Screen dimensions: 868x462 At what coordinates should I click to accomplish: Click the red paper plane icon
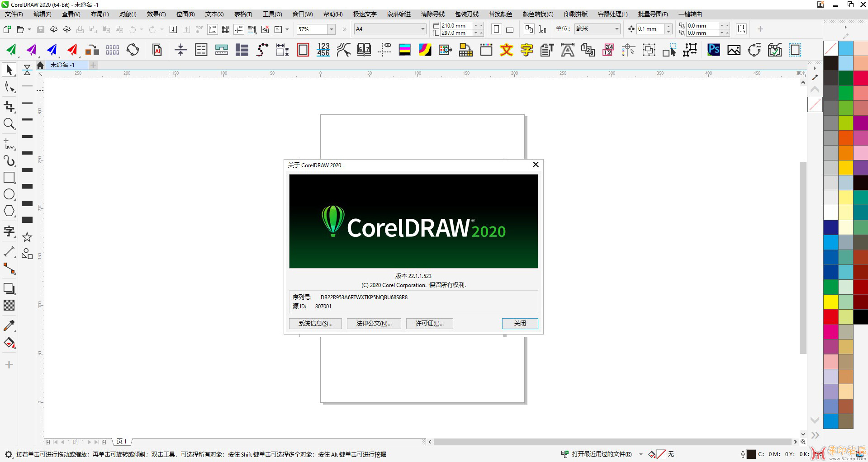pos(72,50)
